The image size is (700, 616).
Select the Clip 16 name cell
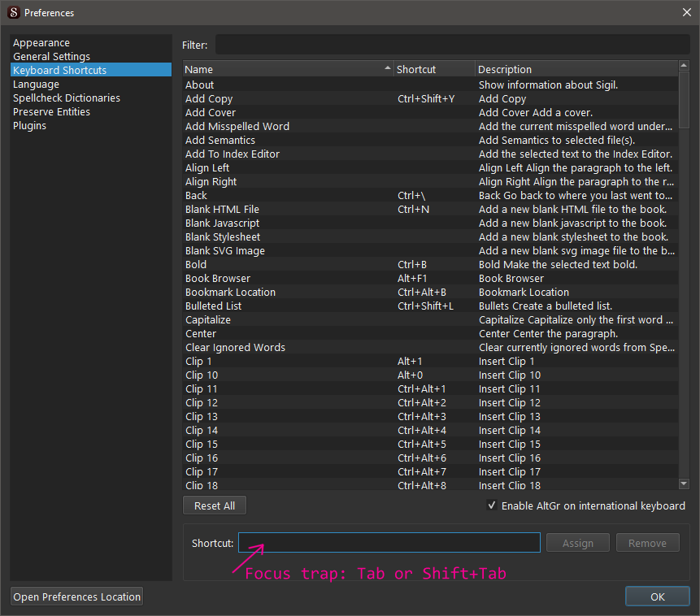(289, 458)
